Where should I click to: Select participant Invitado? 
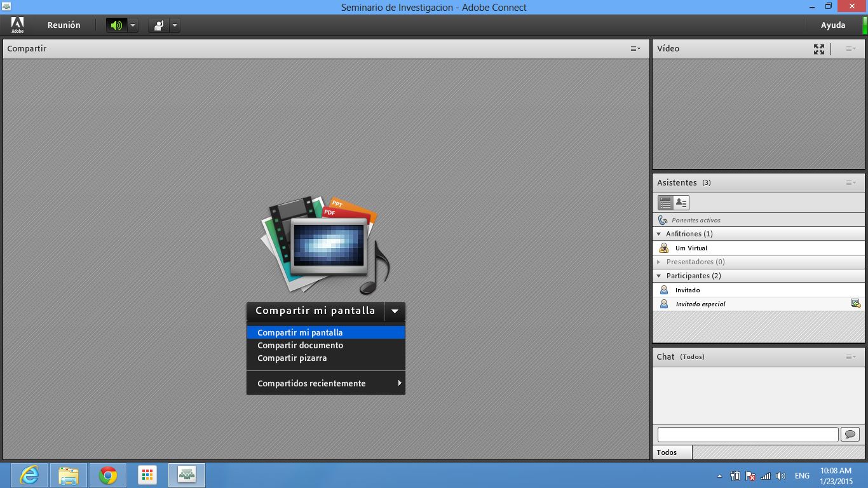click(x=758, y=290)
